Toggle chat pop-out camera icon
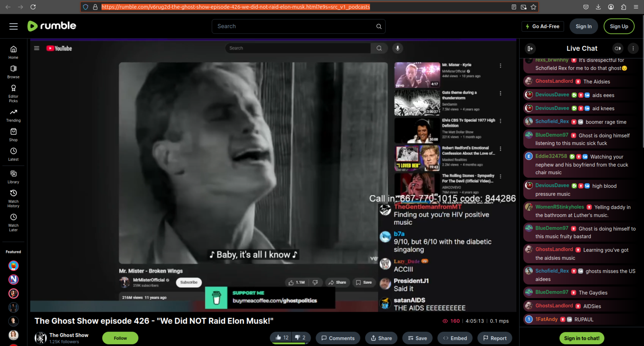Image resolution: width=644 pixels, height=346 pixels. 617,49
